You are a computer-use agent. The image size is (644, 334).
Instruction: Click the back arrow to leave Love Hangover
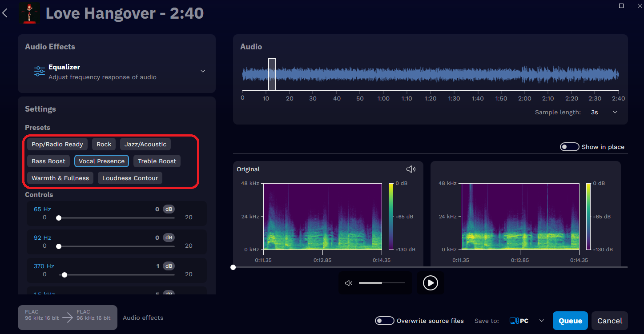[5, 13]
